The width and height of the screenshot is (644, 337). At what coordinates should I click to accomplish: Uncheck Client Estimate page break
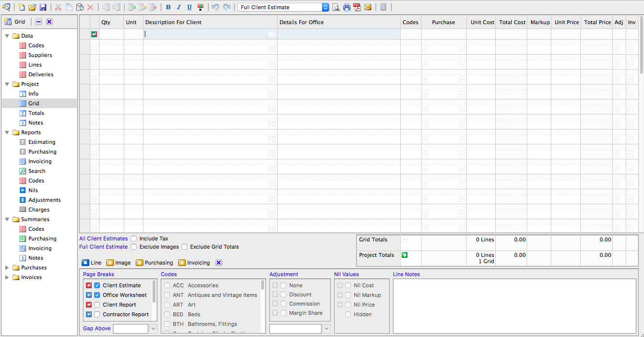pyautogui.click(x=97, y=285)
